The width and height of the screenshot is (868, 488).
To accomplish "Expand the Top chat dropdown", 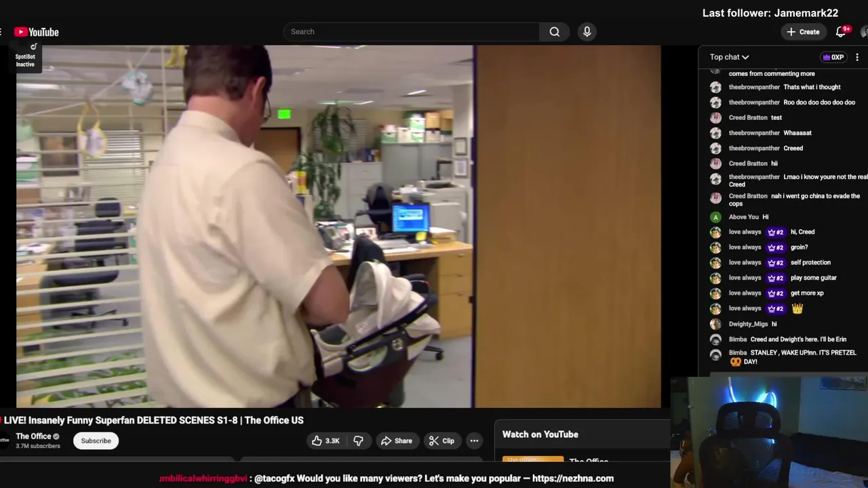I will [x=729, y=57].
